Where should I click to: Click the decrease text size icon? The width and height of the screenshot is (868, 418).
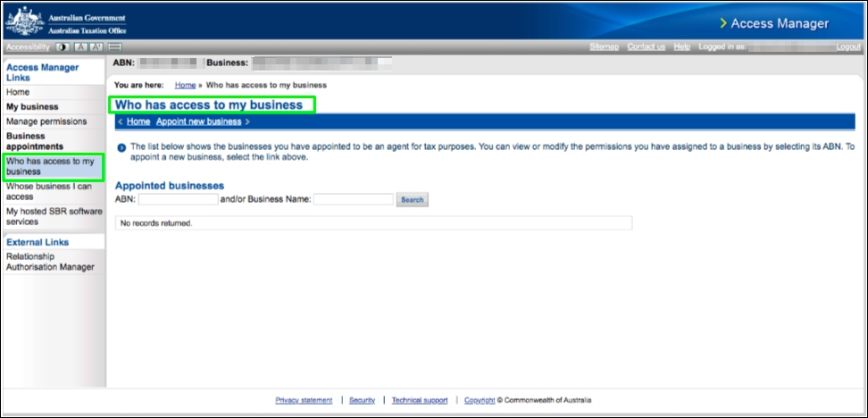pos(80,46)
